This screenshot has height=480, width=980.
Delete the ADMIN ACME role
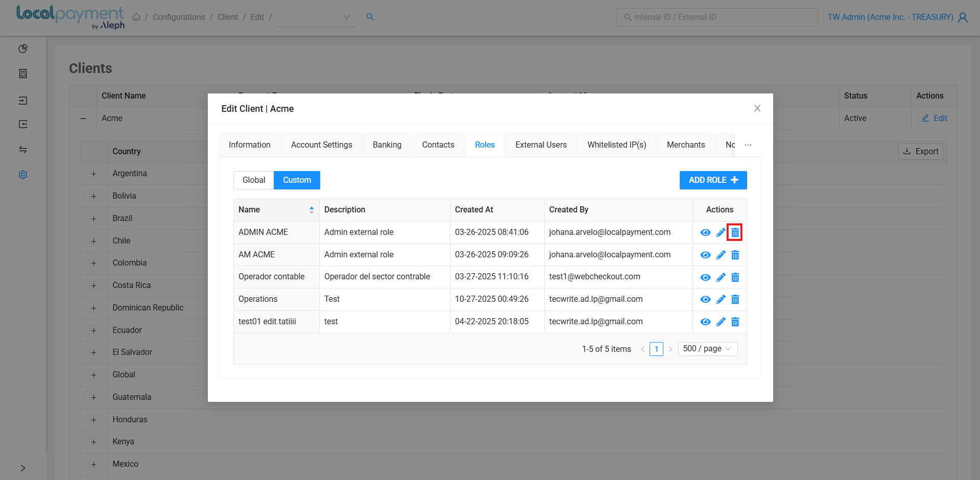point(735,233)
